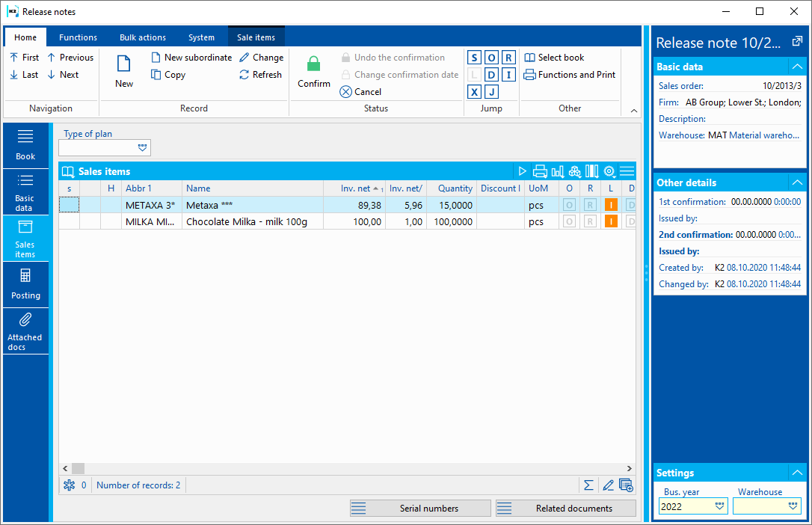Jump to the R document button

(x=508, y=58)
